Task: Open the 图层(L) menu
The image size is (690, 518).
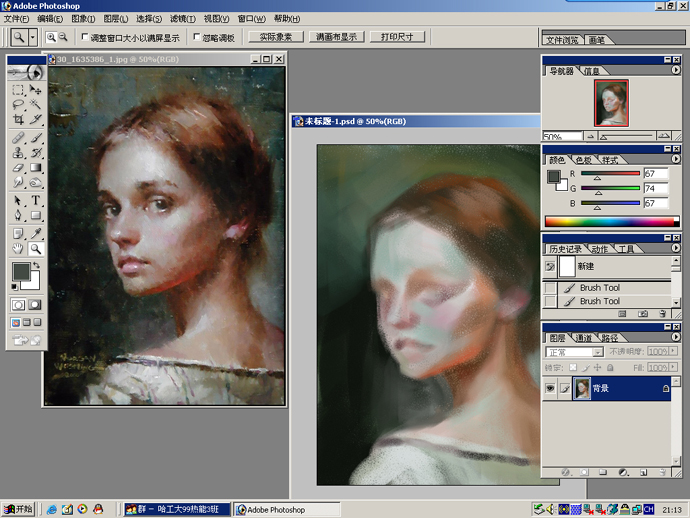Action: (116, 19)
